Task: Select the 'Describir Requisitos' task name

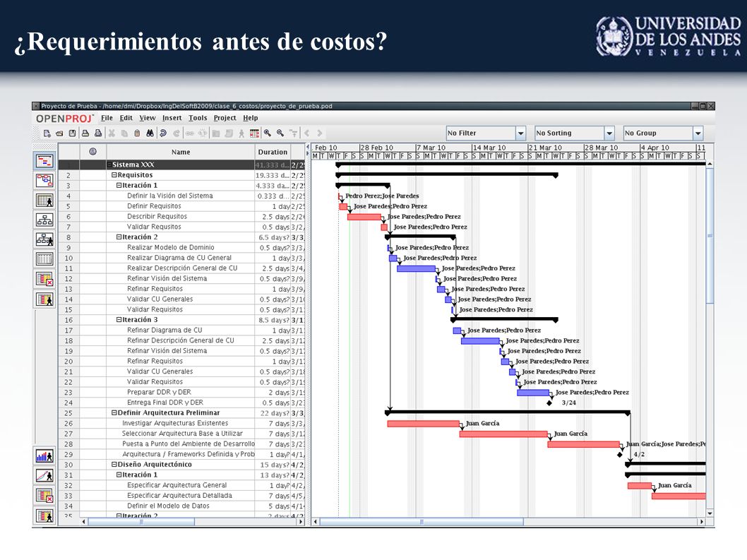Action: (157, 216)
